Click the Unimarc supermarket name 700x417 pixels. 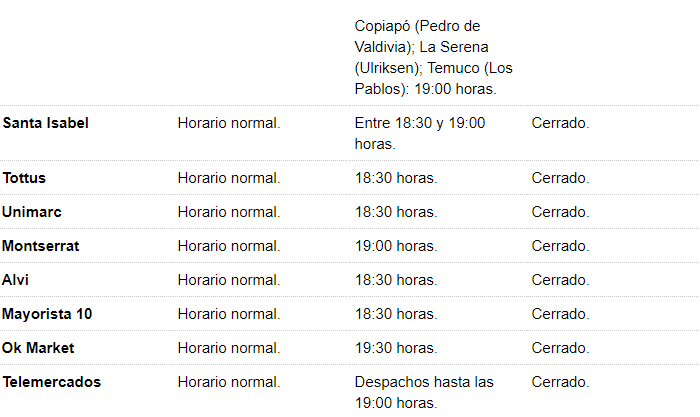click(x=32, y=212)
